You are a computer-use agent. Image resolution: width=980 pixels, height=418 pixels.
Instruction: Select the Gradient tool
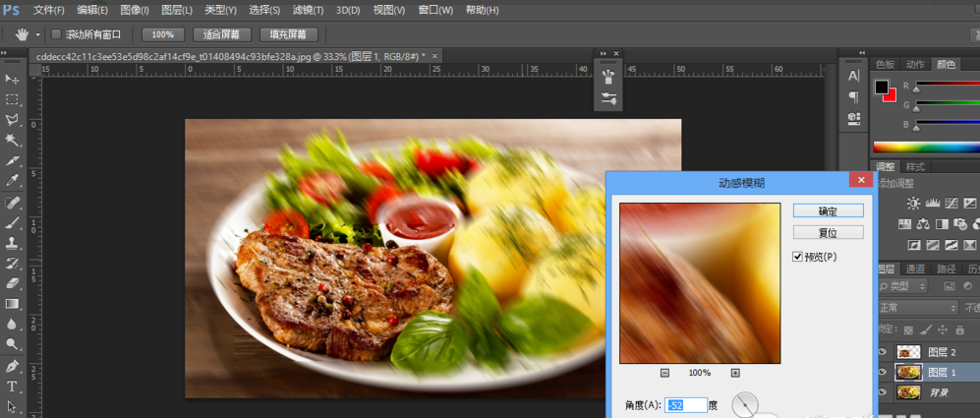(x=13, y=303)
